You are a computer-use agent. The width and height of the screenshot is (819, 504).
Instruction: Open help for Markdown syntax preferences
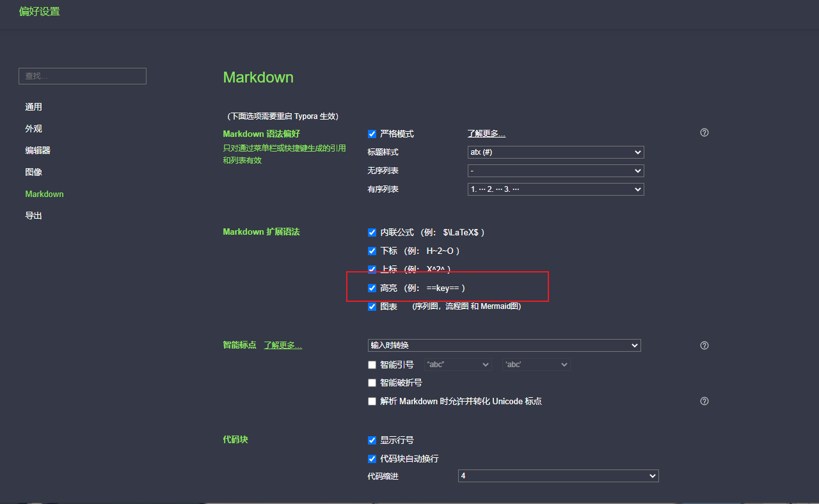704,133
